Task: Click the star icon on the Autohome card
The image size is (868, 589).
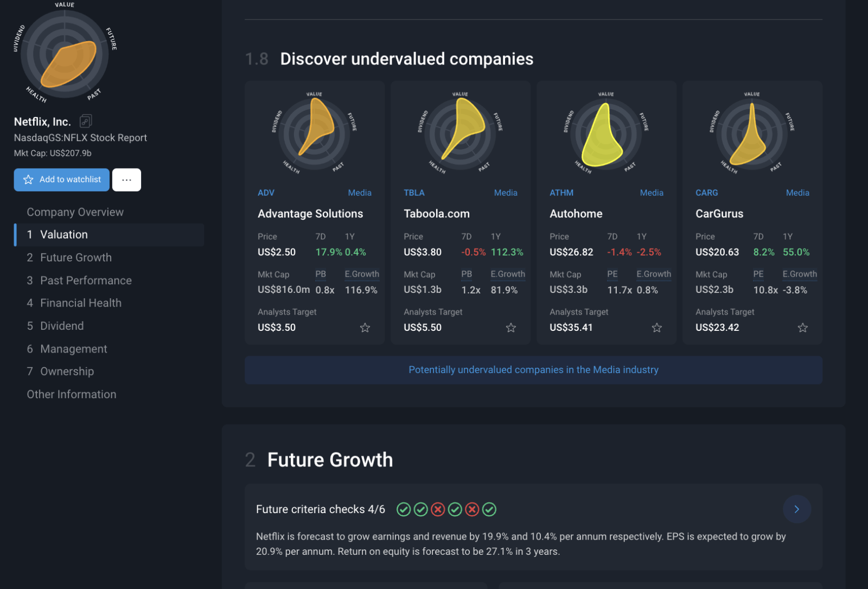Action: pyautogui.click(x=657, y=328)
